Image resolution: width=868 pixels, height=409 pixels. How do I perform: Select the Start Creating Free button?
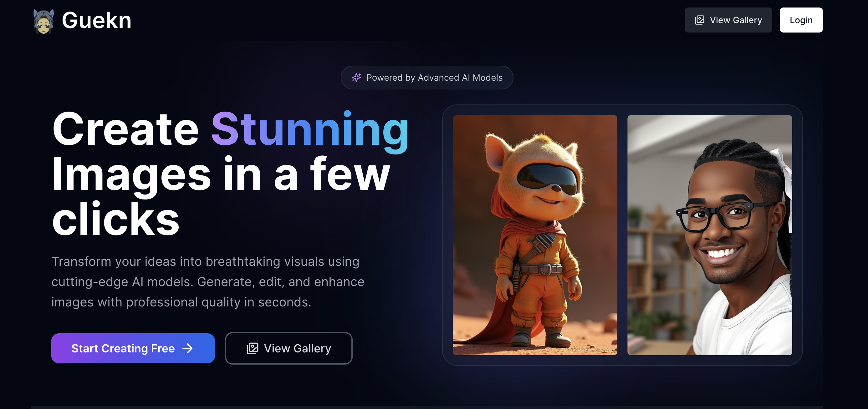pos(133,348)
